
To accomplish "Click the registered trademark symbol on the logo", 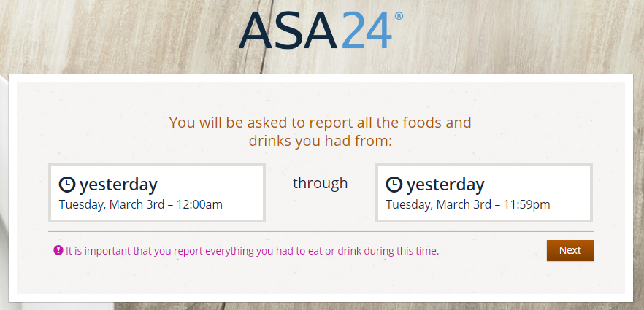I will click(x=398, y=16).
